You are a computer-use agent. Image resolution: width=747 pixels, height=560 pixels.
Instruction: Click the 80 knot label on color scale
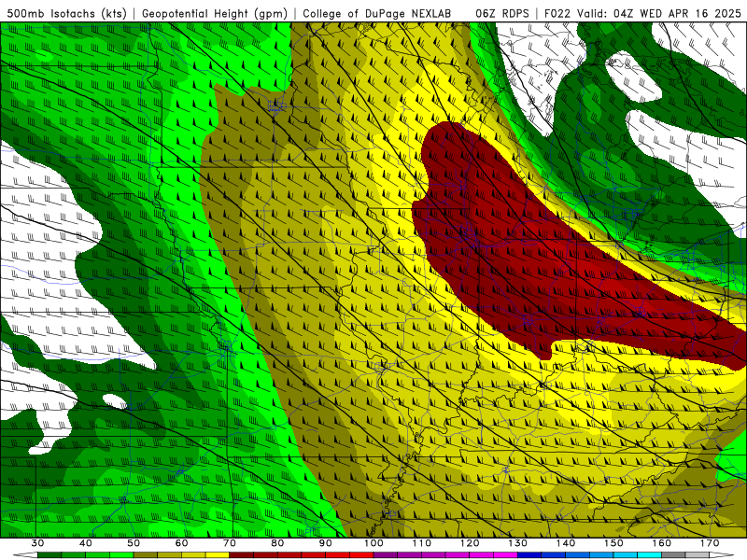click(277, 543)
